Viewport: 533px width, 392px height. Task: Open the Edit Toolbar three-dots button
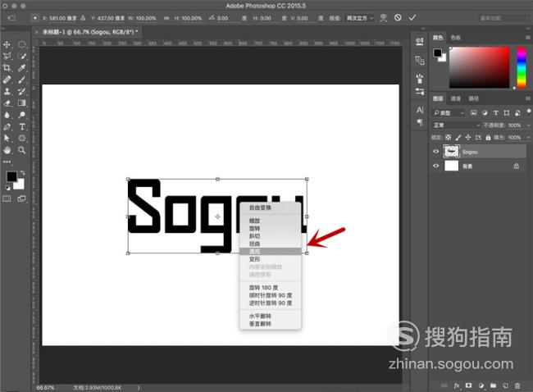[7, 162]
